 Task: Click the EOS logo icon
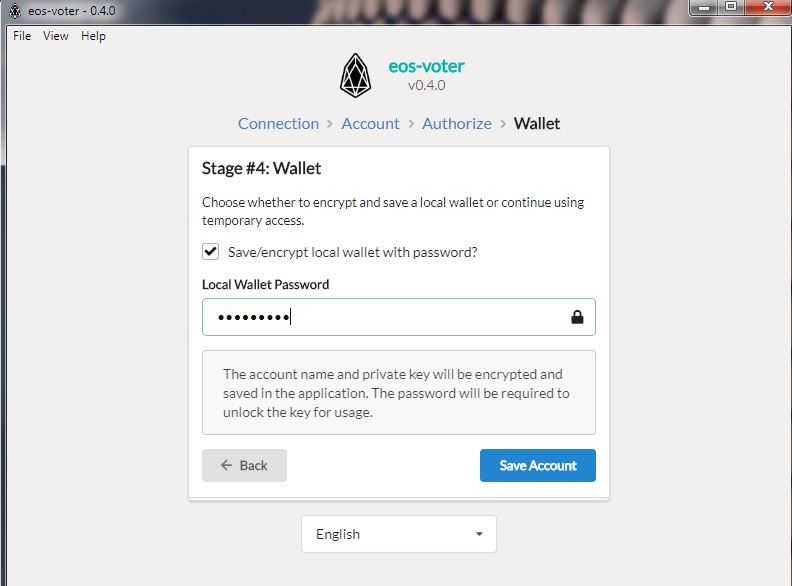(x=355, y=76)
